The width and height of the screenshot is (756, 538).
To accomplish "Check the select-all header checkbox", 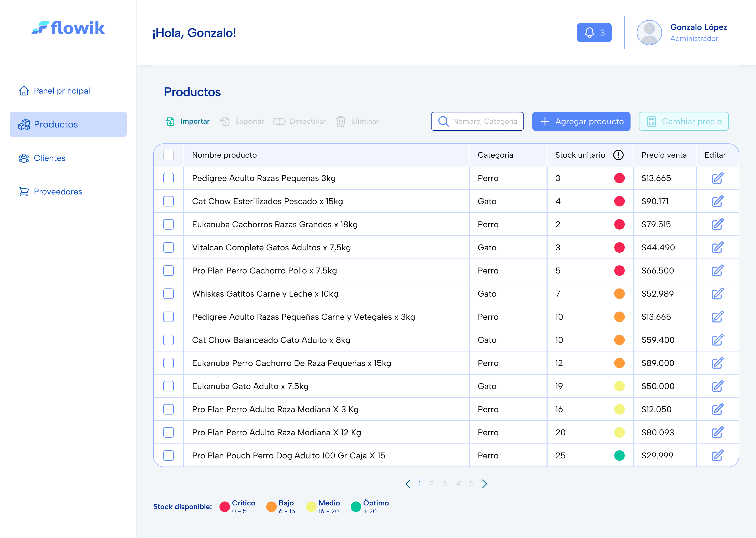I will (x=169, y=155).
